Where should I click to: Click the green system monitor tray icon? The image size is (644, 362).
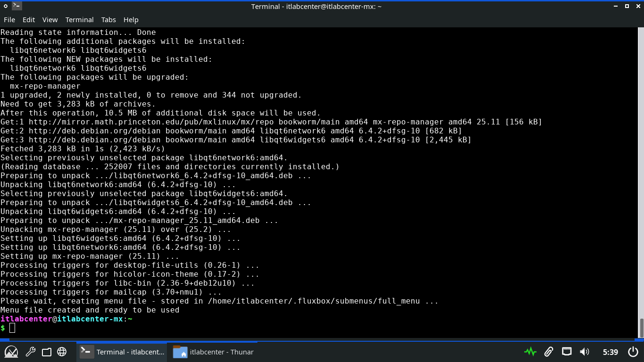530,352
